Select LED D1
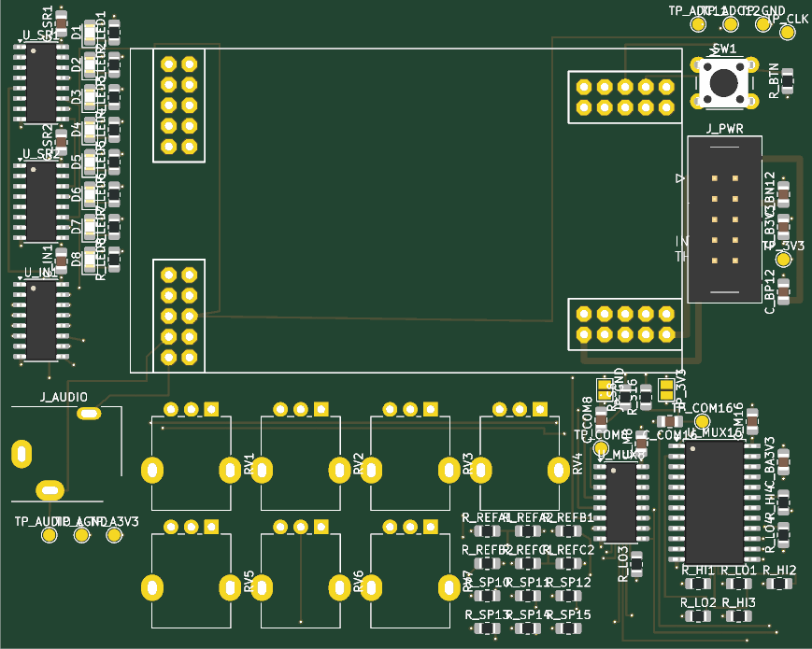The image size is (812, 649). pyautogui.click(x=90, y=32)
